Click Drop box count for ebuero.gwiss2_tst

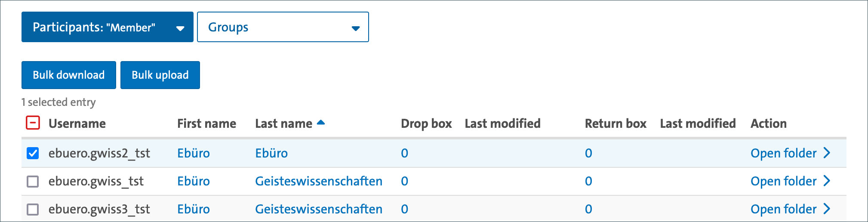click(404, 153)
